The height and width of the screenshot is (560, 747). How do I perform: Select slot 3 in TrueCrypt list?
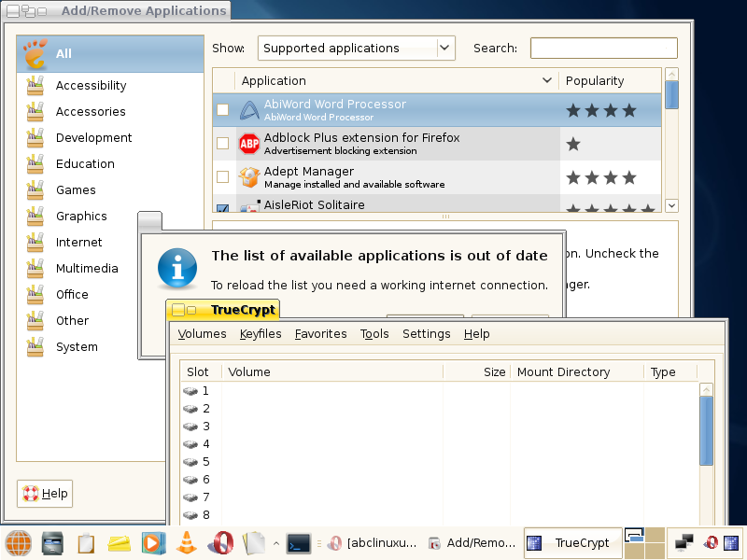[439, 427]
